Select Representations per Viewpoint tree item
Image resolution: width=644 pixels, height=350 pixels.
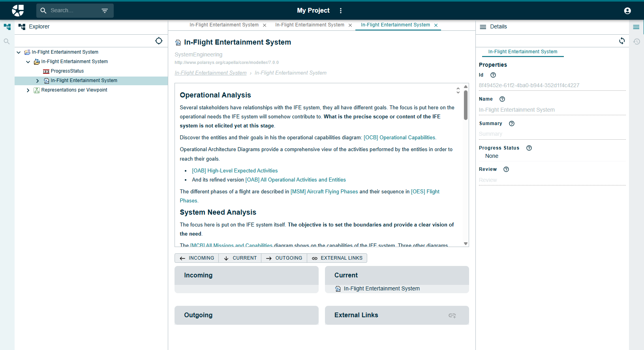point(74,90)
